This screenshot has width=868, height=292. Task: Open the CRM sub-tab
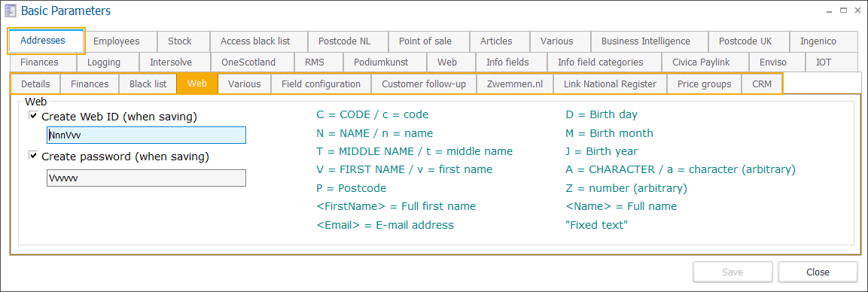(762, 84)
